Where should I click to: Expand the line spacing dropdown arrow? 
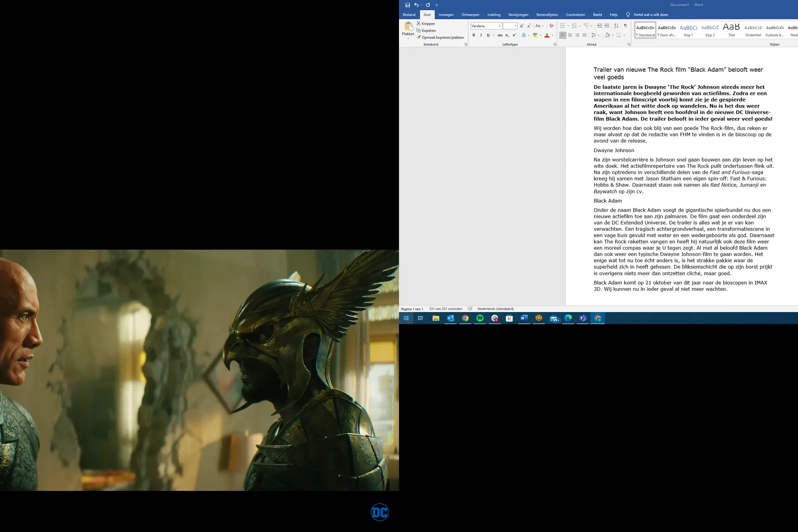(598, 35)
